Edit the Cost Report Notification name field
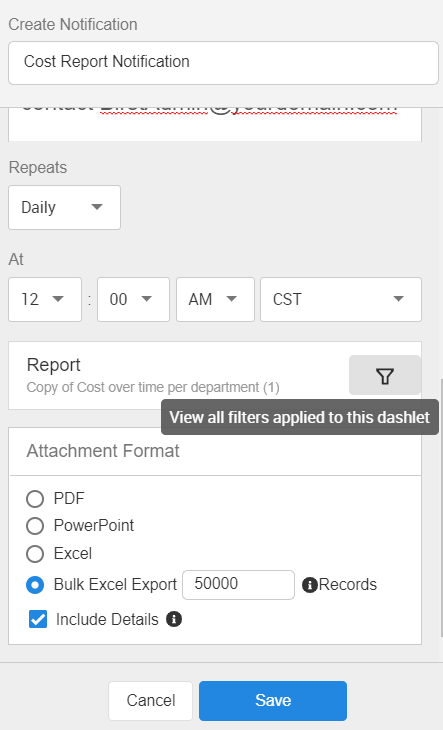 click(223, 63)
